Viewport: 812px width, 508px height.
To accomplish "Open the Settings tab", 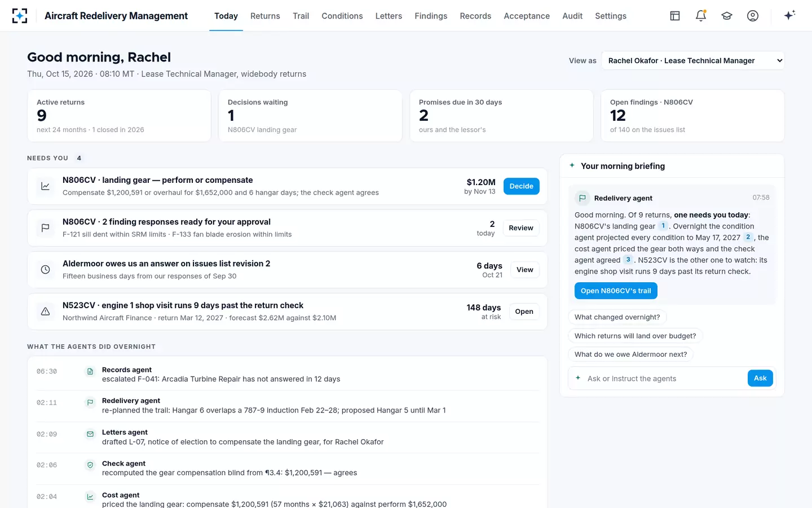I will coord(611,16).
